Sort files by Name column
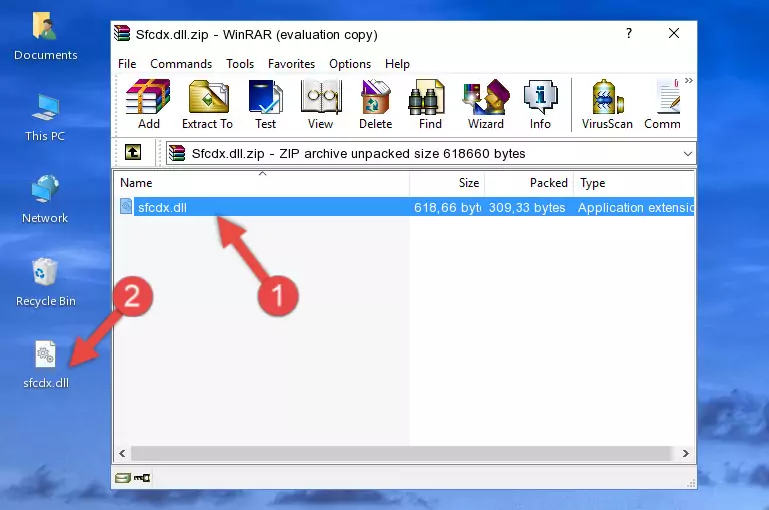 coord(262,183)
